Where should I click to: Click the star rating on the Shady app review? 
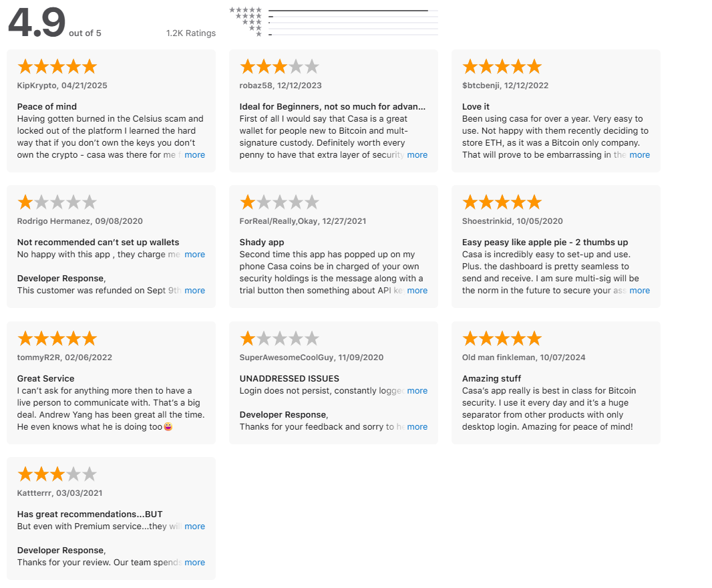coord(279,202)
